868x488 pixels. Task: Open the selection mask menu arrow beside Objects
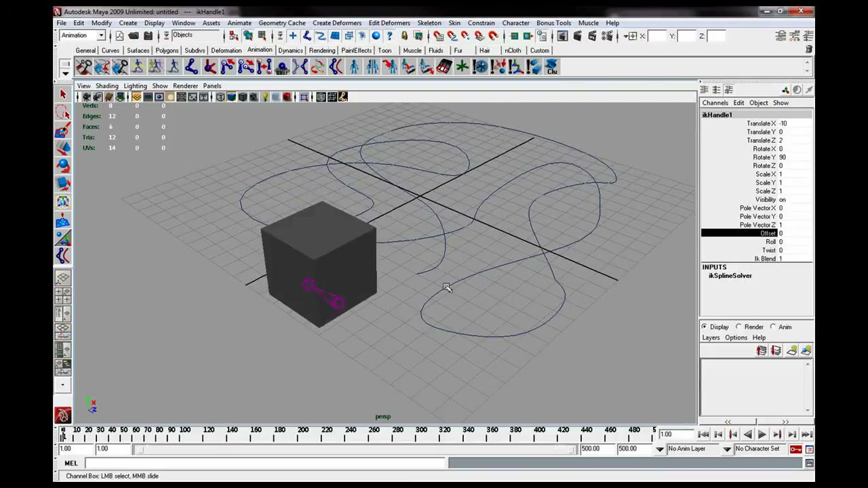click(166, 36)
